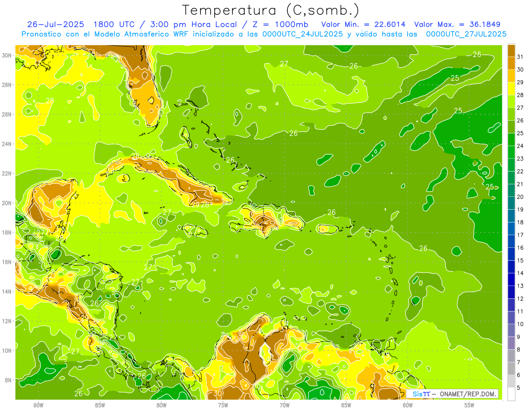Click the legend value "5"
This screenshot has width=532, height=411.
[x=519, y=388]
